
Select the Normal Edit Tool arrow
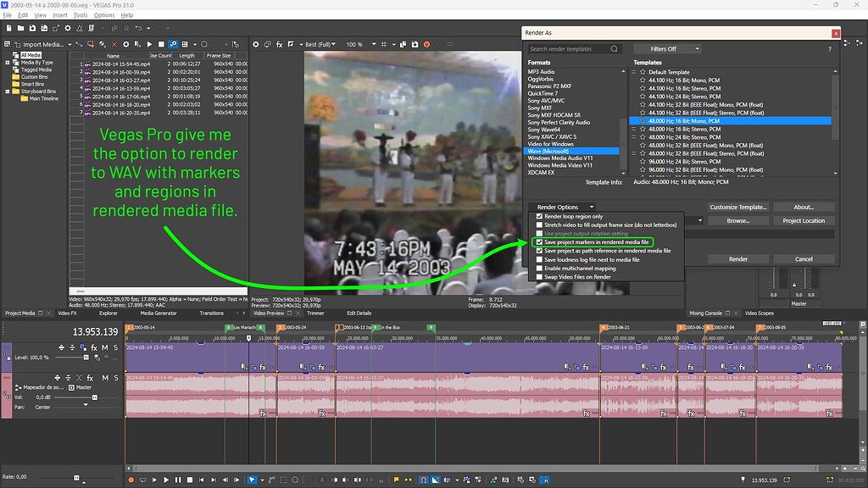[x=252, y=480]
